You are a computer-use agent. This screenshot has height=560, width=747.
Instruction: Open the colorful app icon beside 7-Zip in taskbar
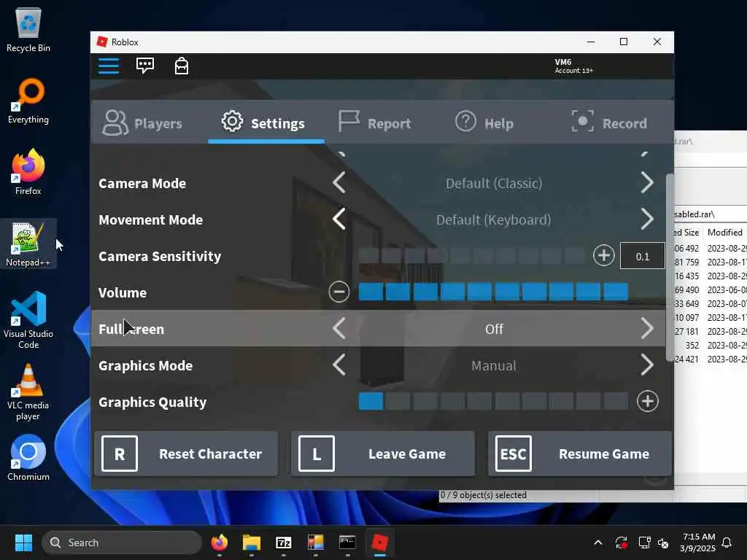[315, 542]
